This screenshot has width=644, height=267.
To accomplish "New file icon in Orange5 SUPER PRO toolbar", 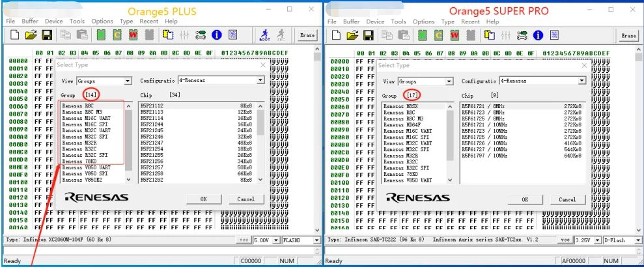I will coord(336,35).
